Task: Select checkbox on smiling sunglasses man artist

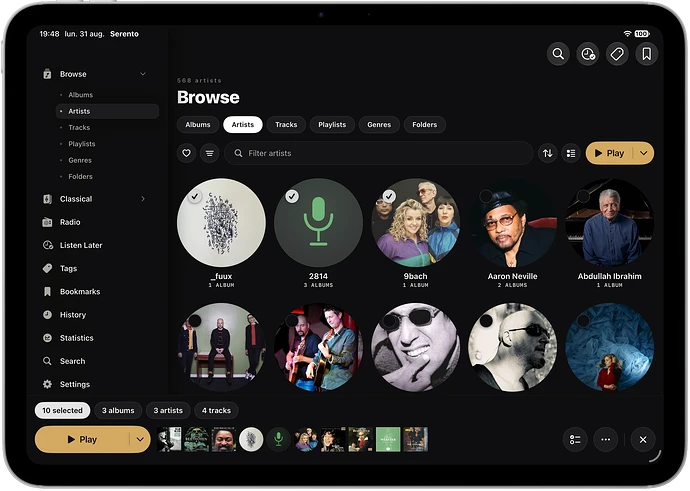Action: [389, 321]
